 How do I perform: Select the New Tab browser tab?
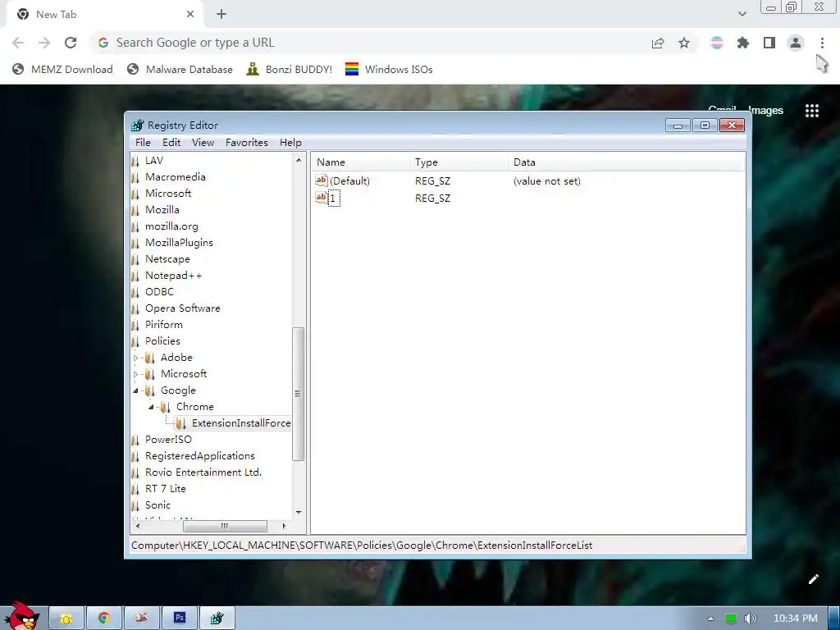click(104, 15)
